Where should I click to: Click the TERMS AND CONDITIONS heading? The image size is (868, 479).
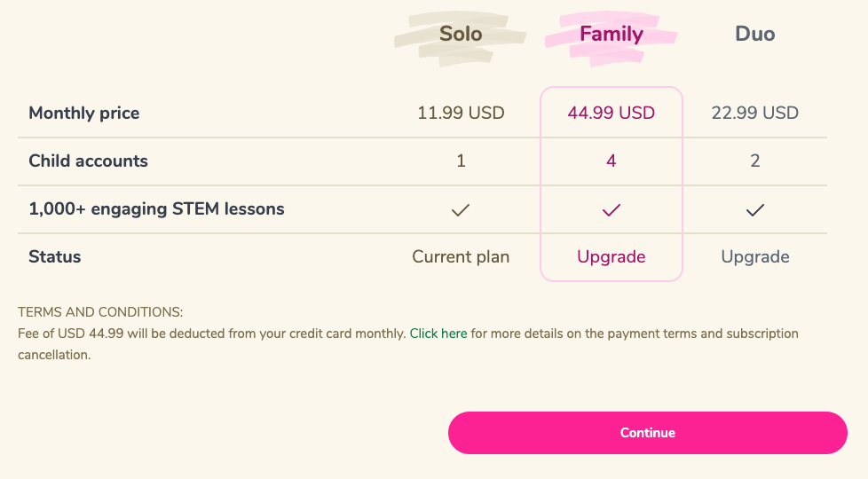100,312
